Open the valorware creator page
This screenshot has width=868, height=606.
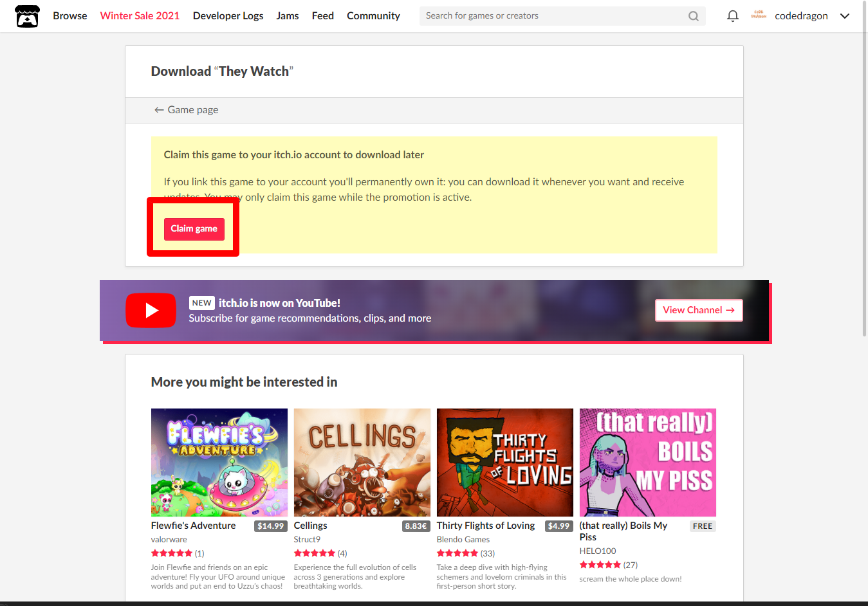(x=169, y=540)
